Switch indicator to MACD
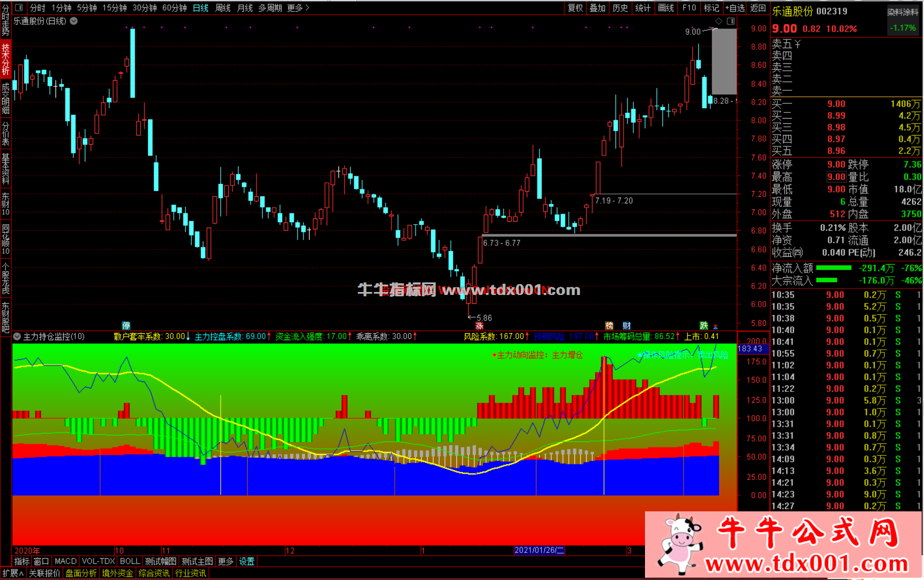Viewport: 924px width, 580px height. point(66,561)
